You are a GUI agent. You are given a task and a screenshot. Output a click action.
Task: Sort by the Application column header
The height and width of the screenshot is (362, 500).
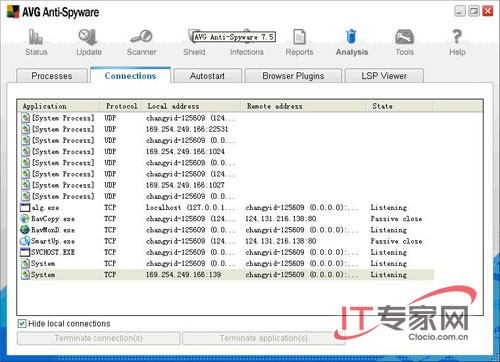59,106
